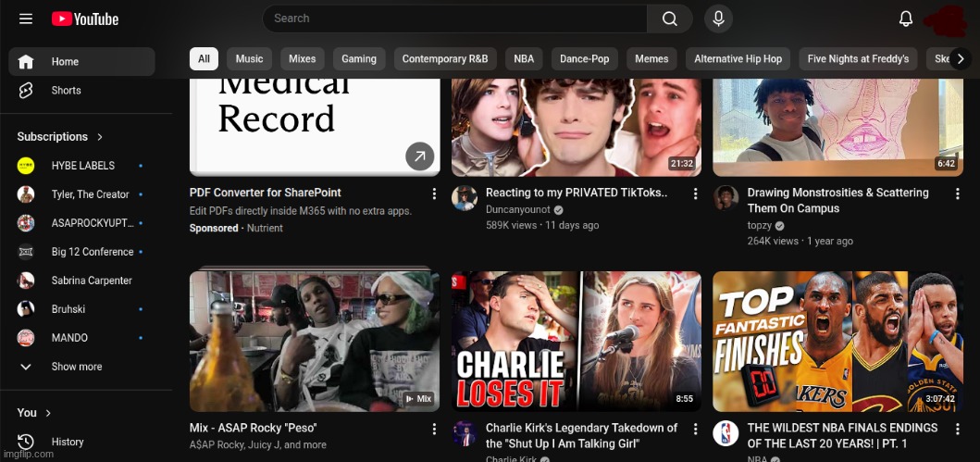Open History in the sidebar
The image size is (980, 462).
pyautogui.click(x=67, y=442)
